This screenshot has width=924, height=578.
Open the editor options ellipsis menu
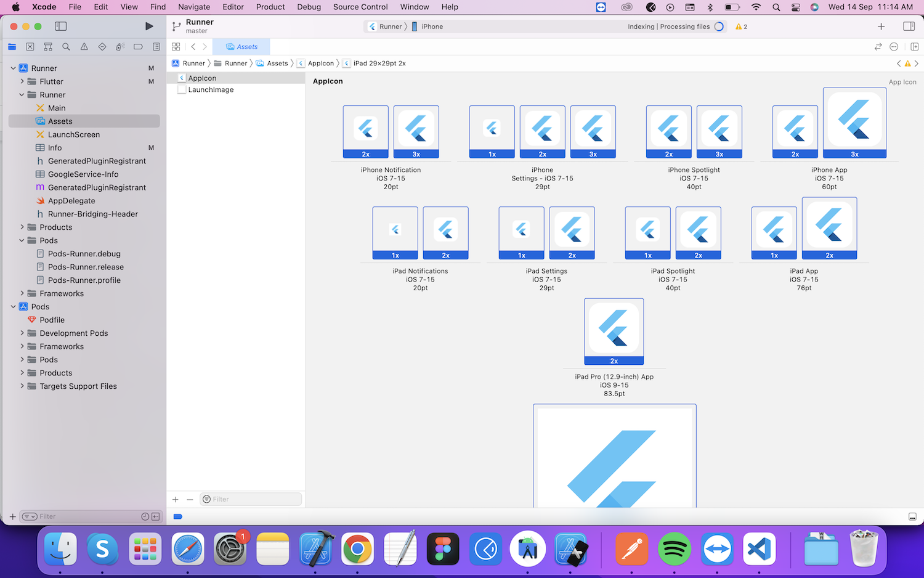click(x=894, y=47)
